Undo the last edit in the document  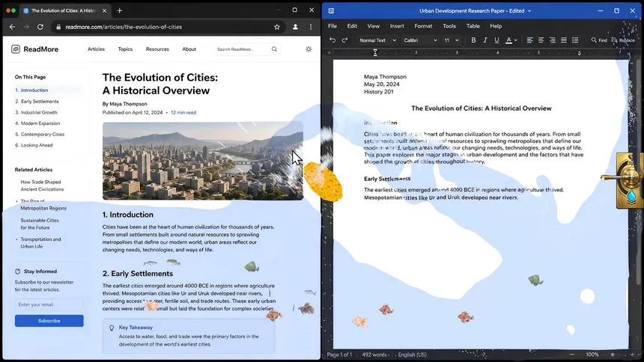(x=332, y=40)
